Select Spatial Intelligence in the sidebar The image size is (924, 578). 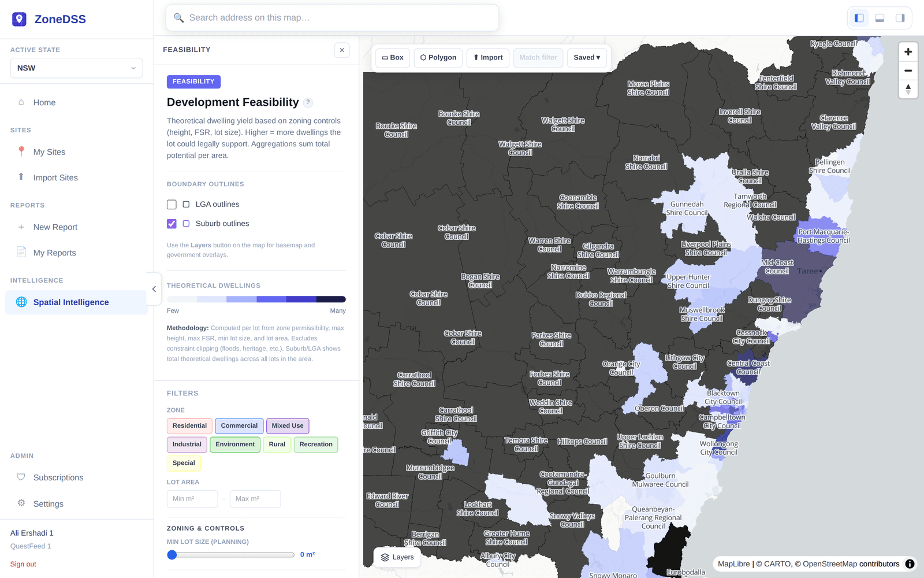pyautogui.click(x=77, y=302)
